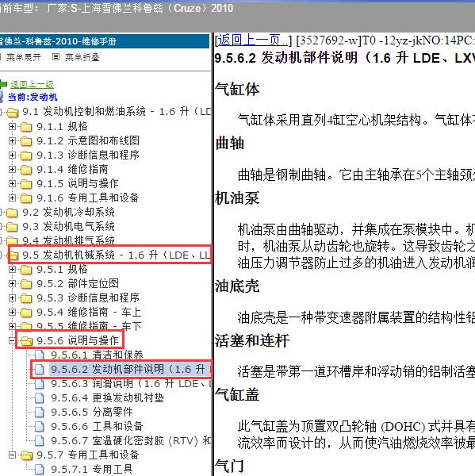Open 9.3 发动机电气系统 tree item
The width and height of the screenshot is (475, 476).
point(69,226)
